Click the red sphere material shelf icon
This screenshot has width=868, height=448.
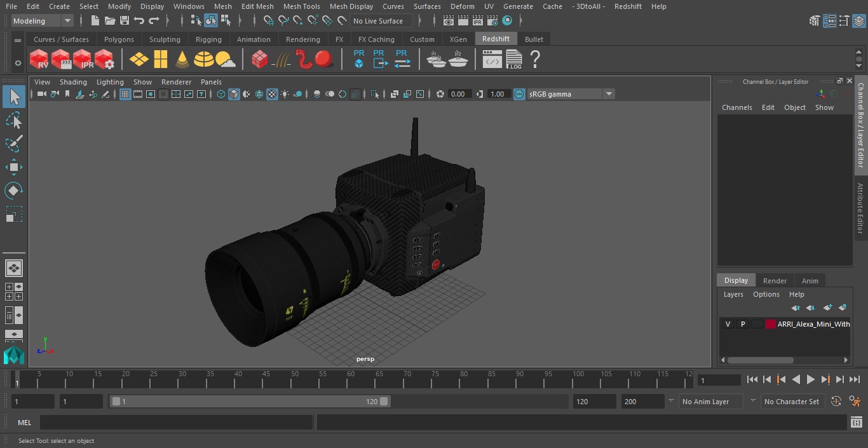(x=324, y=60)
